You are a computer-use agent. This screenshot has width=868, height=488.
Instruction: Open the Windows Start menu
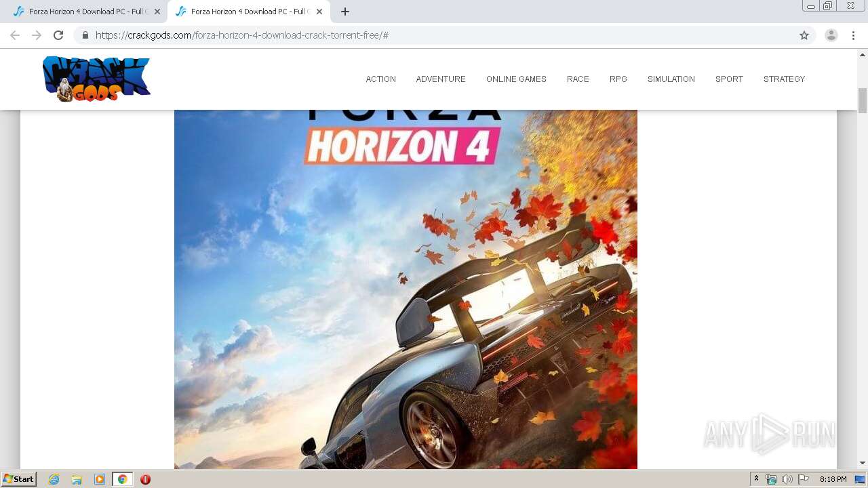18,479
